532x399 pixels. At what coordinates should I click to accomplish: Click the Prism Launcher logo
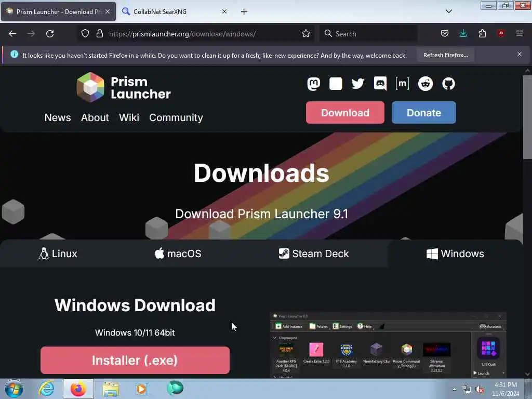click(124, 87)
